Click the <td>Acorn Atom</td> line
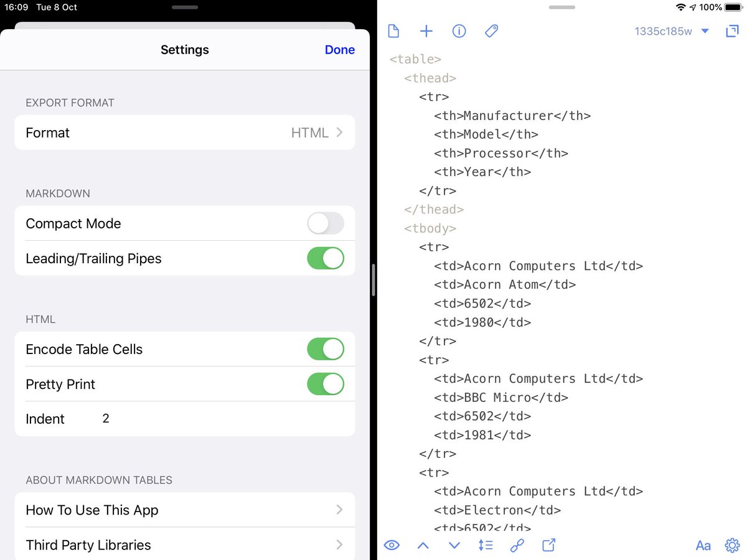The height and width of the screenshot is (560, 747). (505, 284)
